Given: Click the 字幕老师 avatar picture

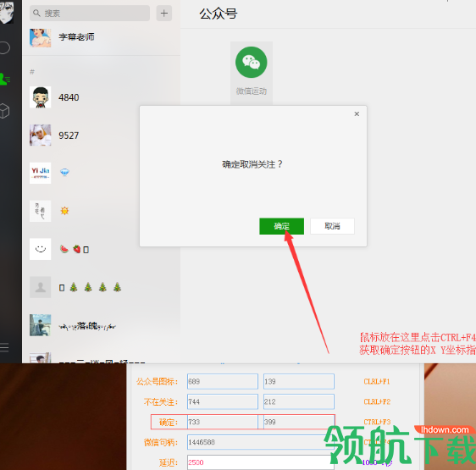Looking at the screenshot, I should 40,37.
